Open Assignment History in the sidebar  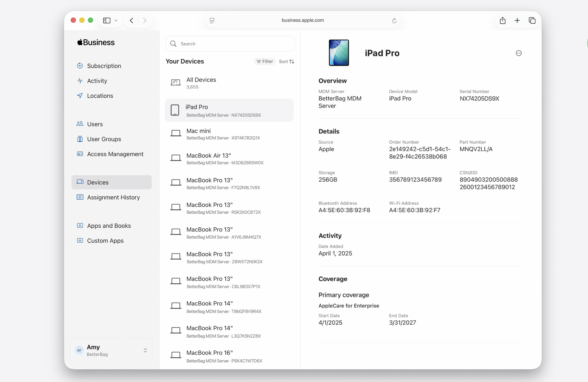click(111, 197)
